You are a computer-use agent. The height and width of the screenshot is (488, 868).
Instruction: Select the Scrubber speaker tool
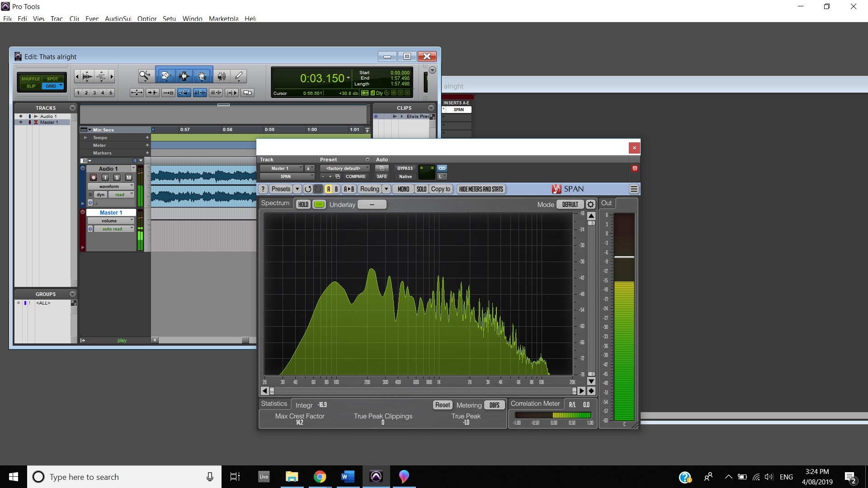221,76
